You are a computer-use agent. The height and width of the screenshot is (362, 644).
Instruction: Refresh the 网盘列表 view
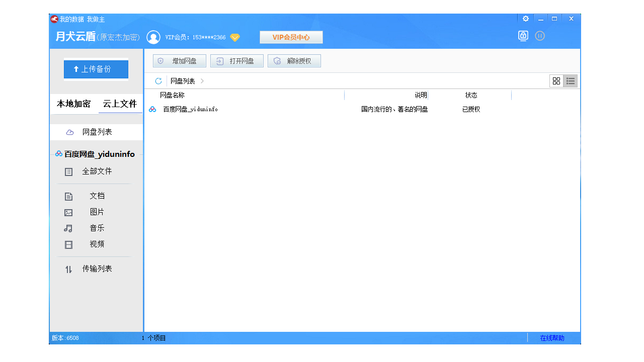coord(158,80)
